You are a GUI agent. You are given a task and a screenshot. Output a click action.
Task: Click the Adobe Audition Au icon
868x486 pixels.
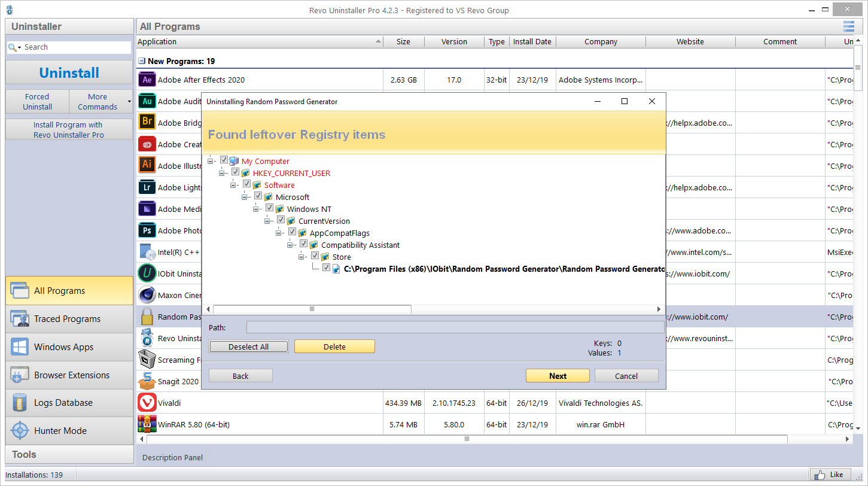pyautogui.click(x=147, y=101)
